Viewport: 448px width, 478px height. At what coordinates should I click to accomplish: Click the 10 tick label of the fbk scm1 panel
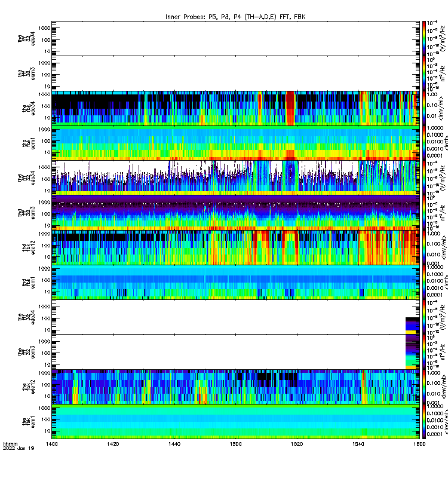[x=47, y=431]
